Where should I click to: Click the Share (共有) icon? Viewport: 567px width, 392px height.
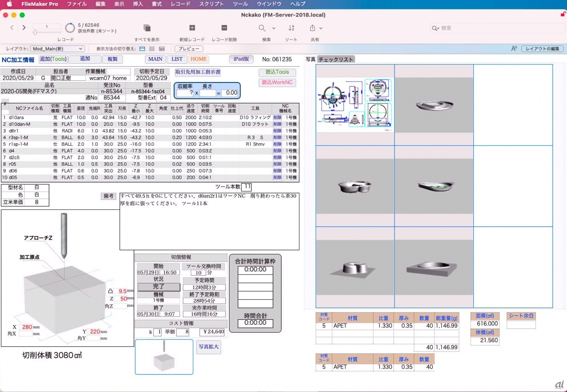point(313,28)
